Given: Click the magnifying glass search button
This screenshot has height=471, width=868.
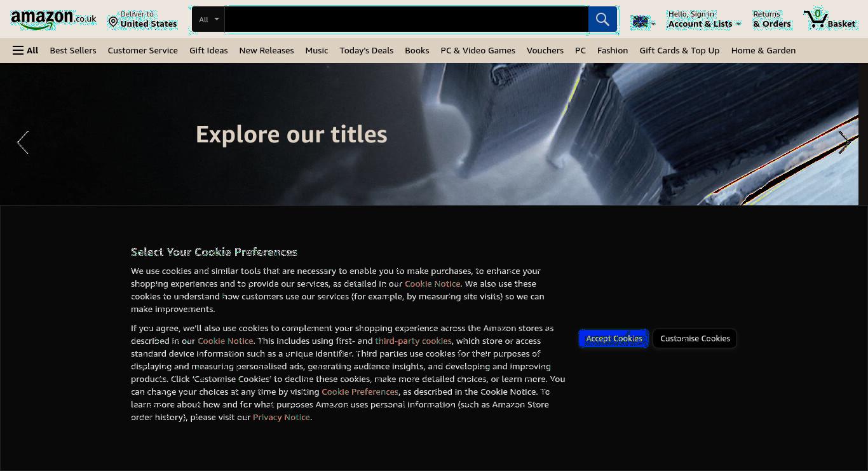Looking at the screenshot, I should [x=602, y=19].
